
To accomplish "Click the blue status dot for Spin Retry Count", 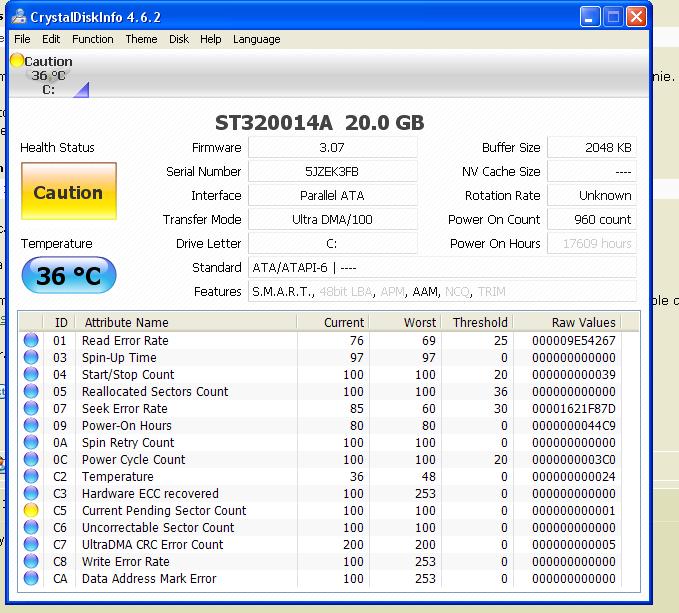I will click(x=31, y=442).
